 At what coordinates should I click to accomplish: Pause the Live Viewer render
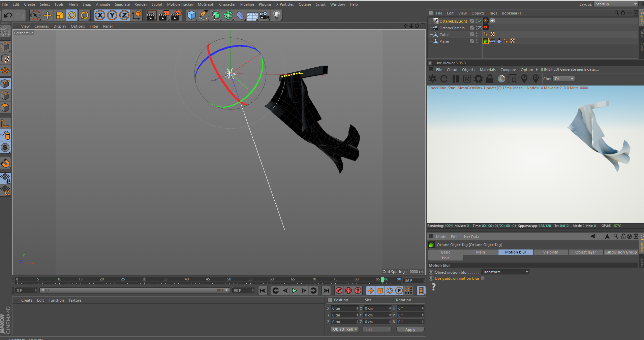[x=456, y=79]
